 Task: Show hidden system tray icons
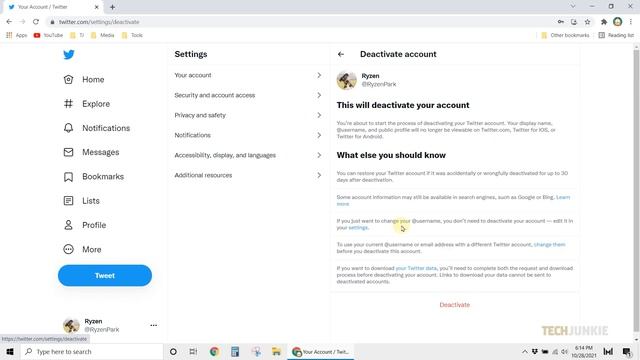(524, 351)
